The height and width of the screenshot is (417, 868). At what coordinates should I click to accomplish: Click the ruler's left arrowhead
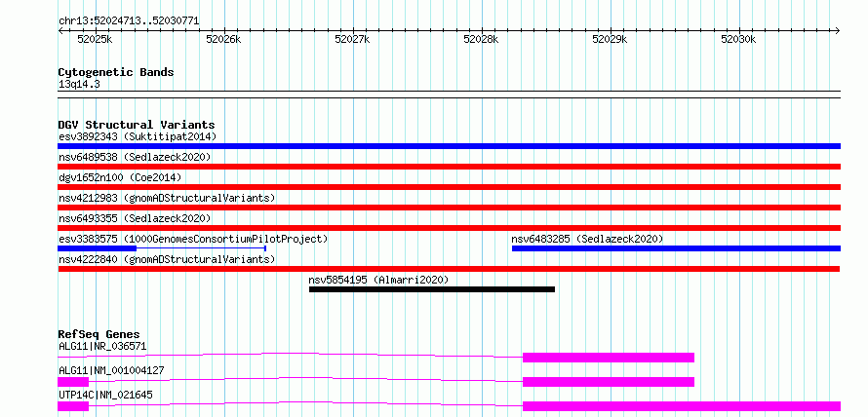[60, 30]
